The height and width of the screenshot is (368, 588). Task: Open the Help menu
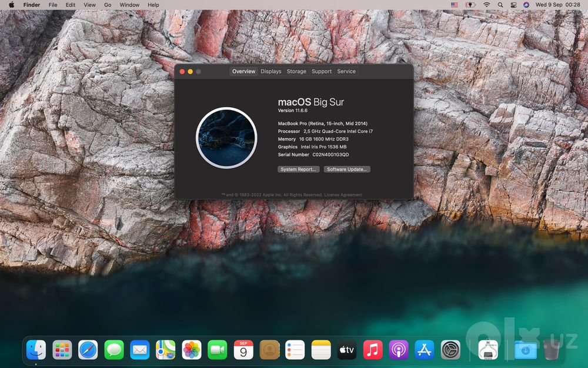click(153, 5)
